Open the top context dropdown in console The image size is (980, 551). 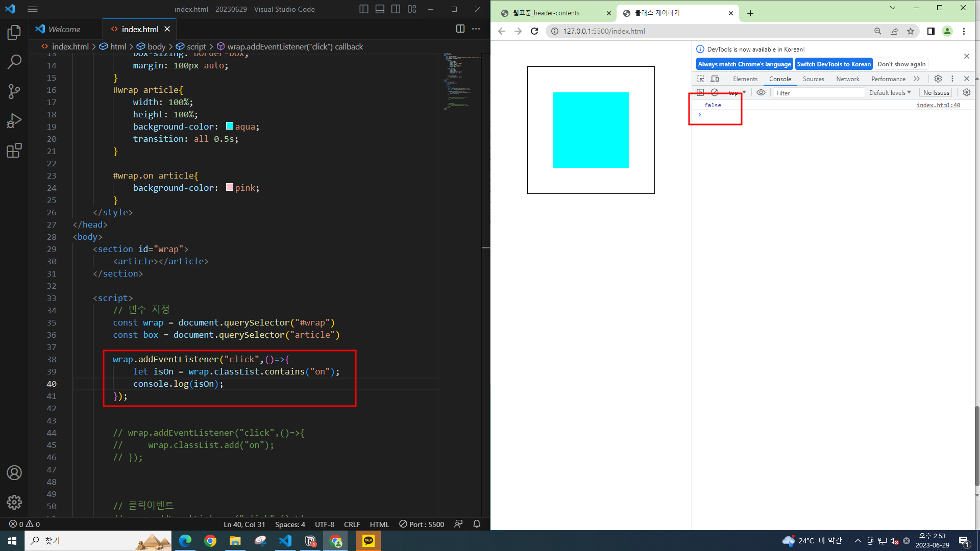tap(737, 93)
